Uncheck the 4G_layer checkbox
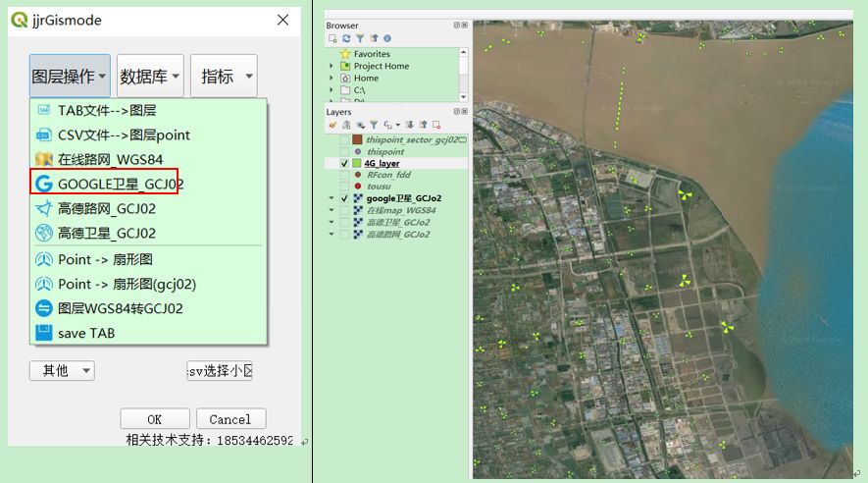 (344, 163)
